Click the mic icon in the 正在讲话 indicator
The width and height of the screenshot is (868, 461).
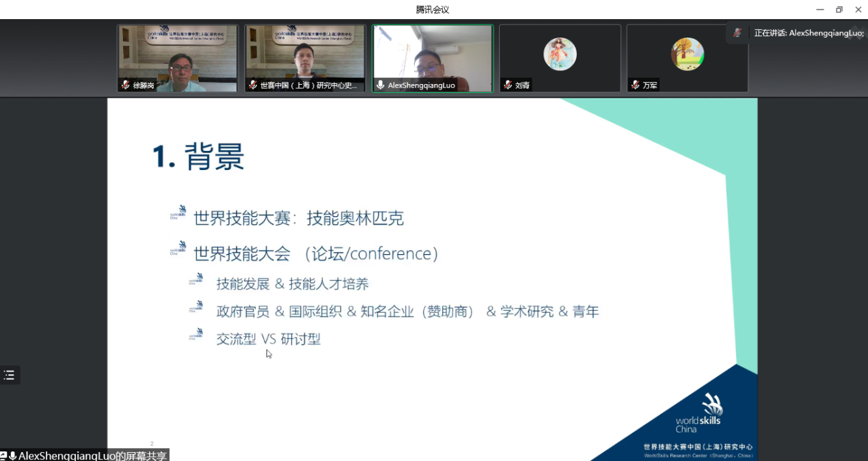(737, 33)
